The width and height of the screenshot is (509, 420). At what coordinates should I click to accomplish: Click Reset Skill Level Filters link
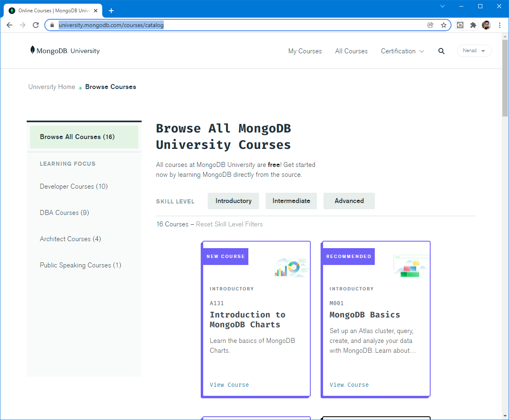click(229, 224)
